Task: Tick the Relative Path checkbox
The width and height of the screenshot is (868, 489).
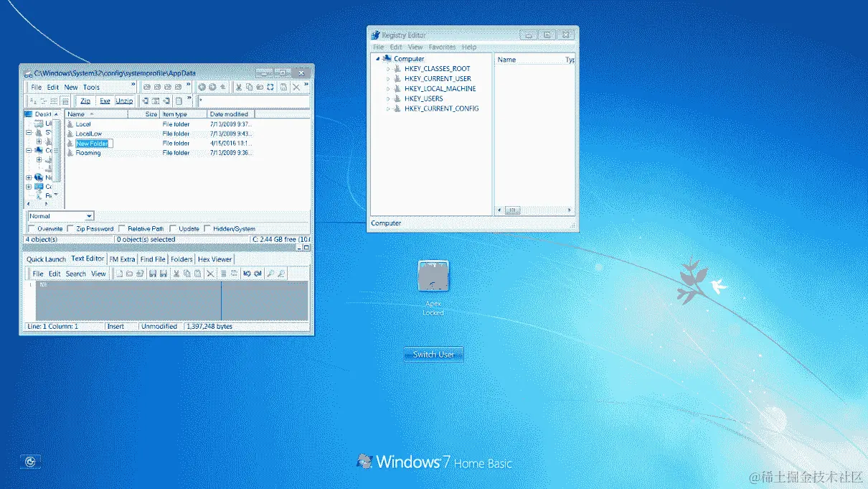Action: click(122, 229)
